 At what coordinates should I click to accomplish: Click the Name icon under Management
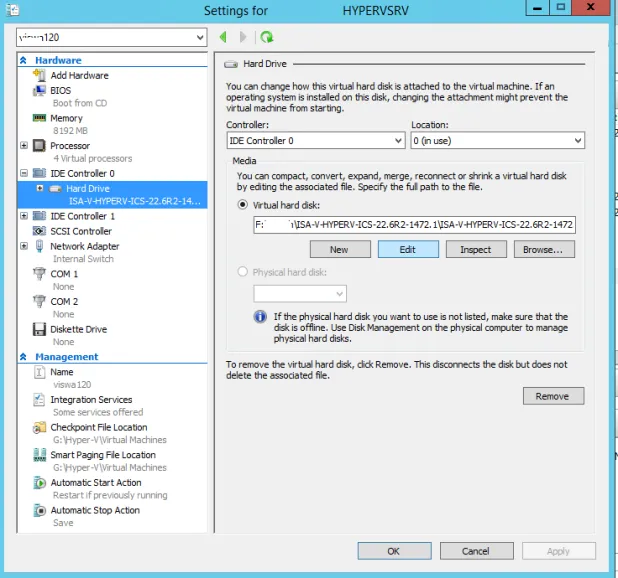pos(39,372)
